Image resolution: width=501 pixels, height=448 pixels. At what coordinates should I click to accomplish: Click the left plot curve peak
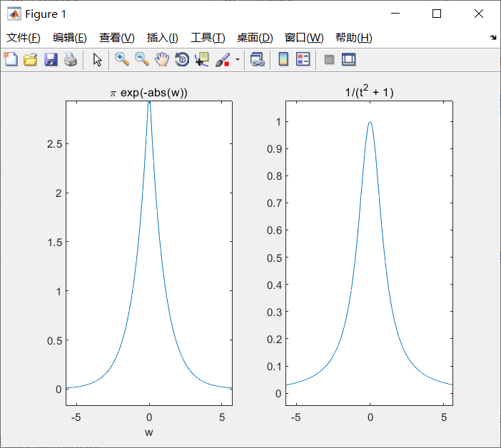click(x=149, y=103)
